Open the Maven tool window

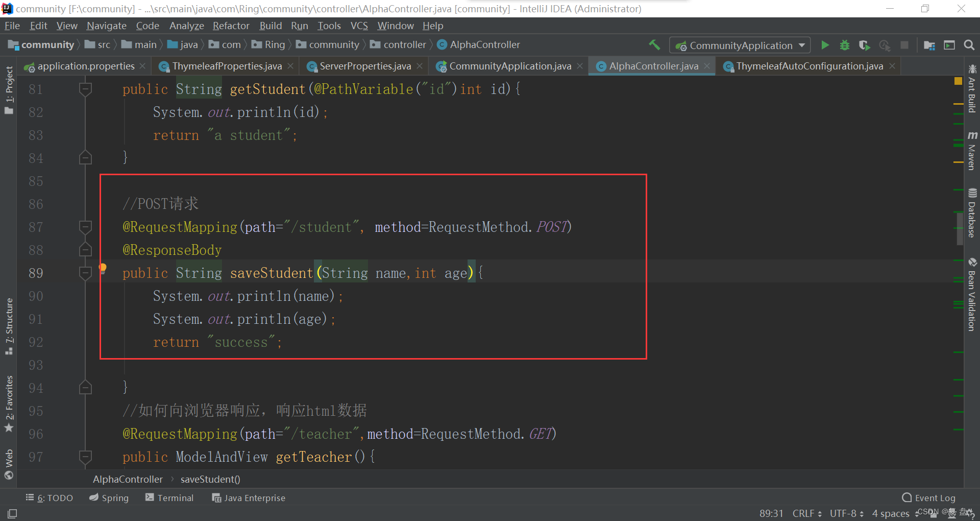[x=972, y=151]
